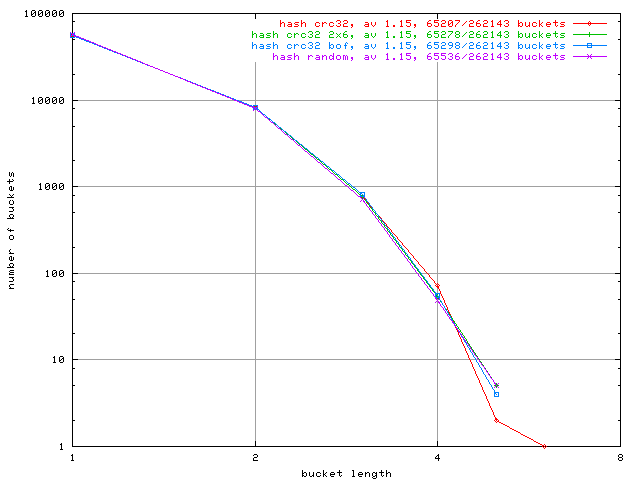Click the red diamond data point near value 2
Screen dimensions: 640x480
click(x=496, y=420)
